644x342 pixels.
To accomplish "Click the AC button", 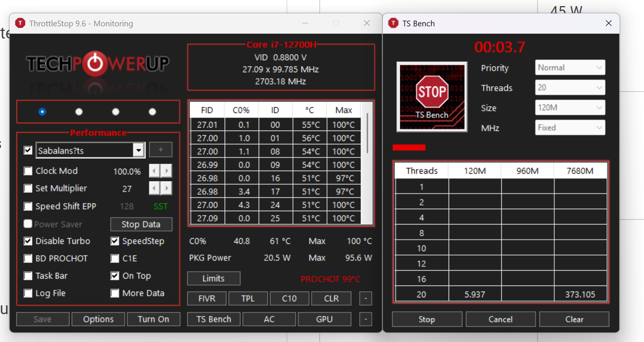I will (269, 319).
